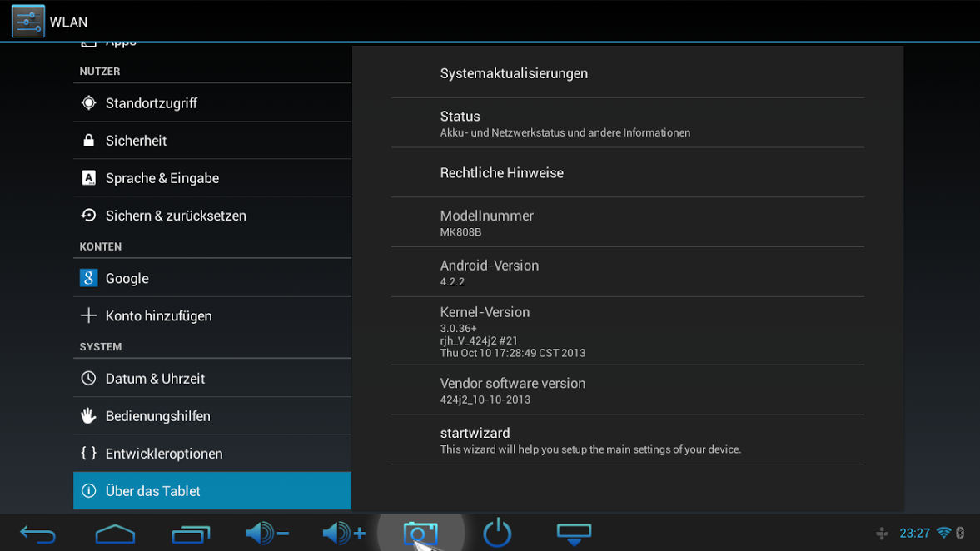Click the Settings app icon in title bar
The width and height of the screenshot is (980, 551).
point(27,22)
